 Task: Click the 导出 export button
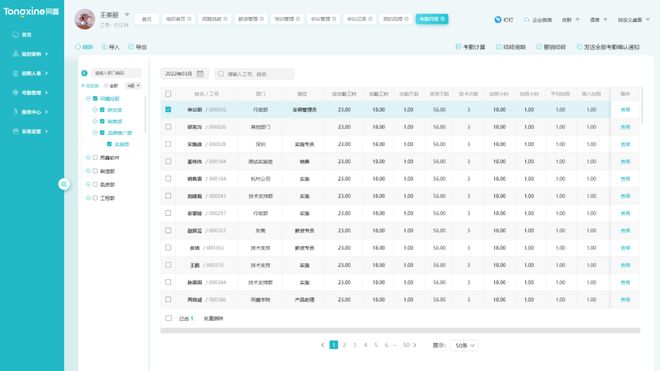[x=138, y=47]
